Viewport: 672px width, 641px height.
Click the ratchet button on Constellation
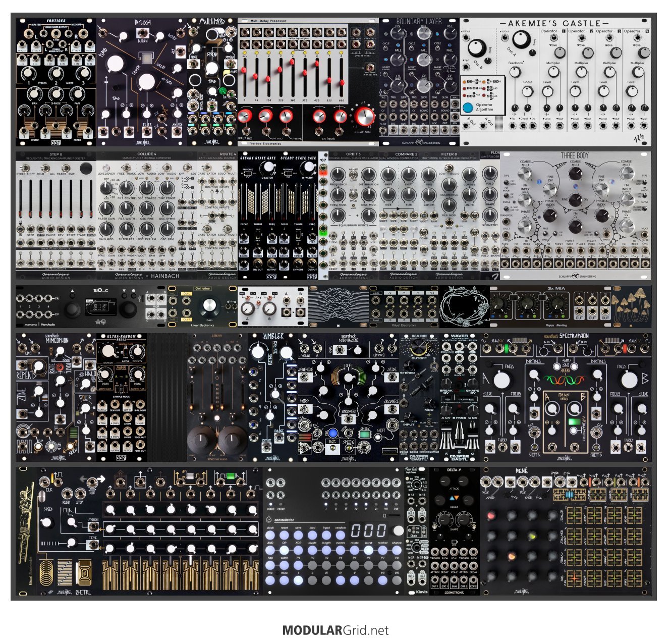pos(383,550)
